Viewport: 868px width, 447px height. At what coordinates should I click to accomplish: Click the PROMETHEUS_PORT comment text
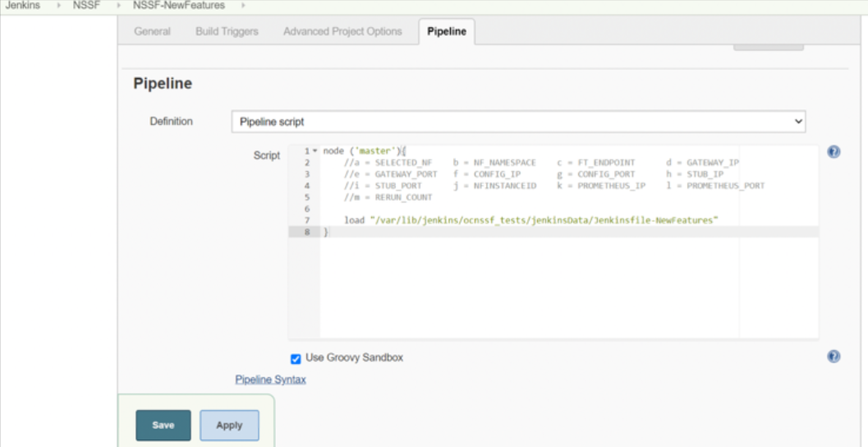tap(726, 186)
